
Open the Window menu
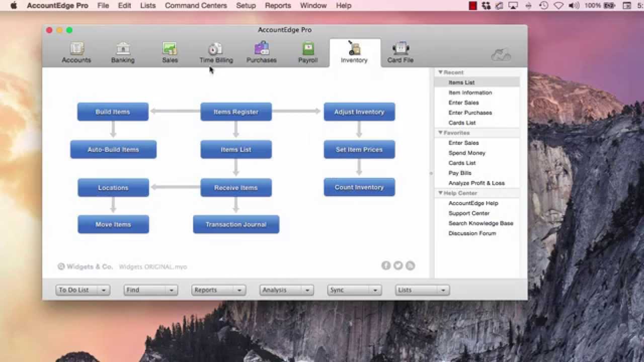click(313, 6)
